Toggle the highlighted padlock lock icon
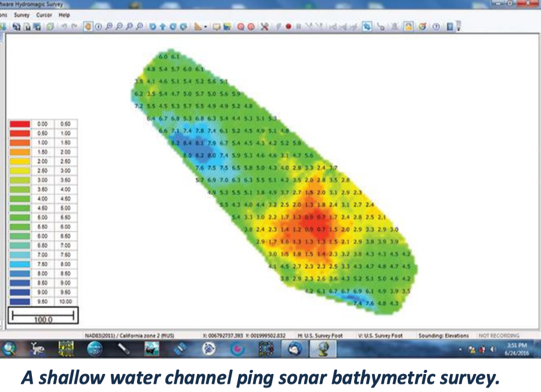The width and height of the screenshot is (541, 392). (x=409, y=27)
